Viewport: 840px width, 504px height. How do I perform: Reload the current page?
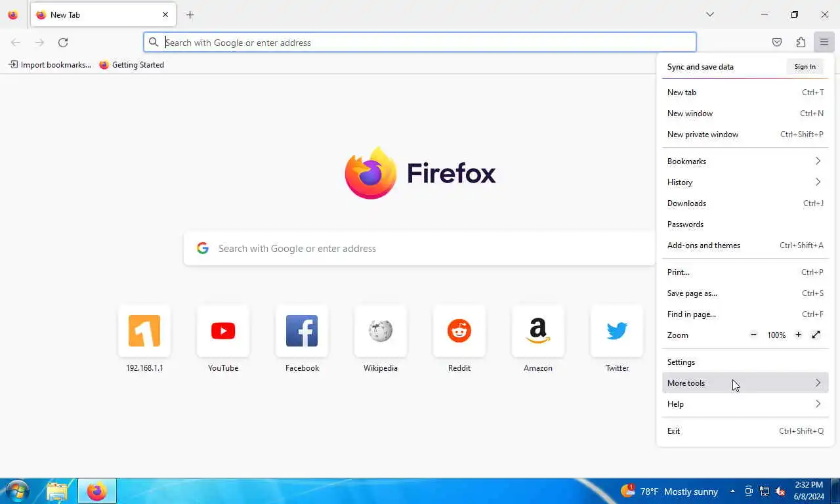coord(63,42)
